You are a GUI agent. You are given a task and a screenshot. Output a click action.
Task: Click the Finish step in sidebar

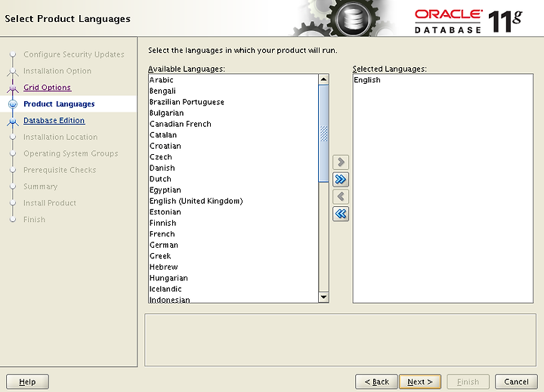[34, 220]
